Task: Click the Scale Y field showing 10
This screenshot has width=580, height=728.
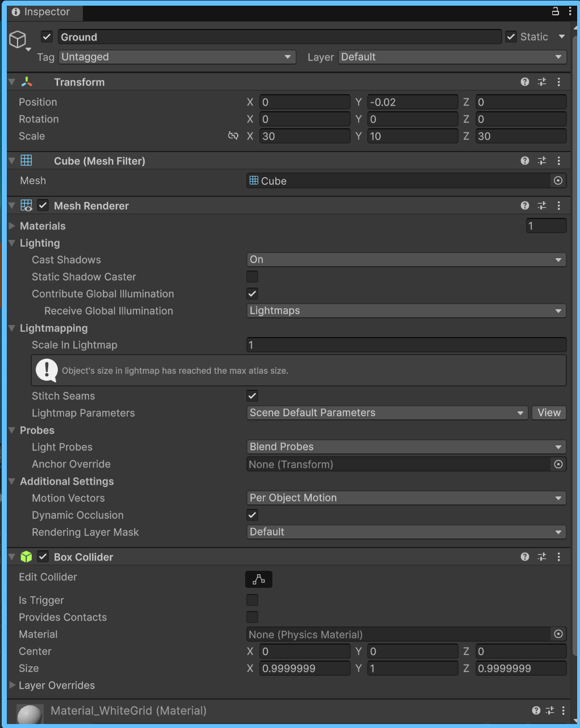Action: pyautogui.click(x=413, y=136)
